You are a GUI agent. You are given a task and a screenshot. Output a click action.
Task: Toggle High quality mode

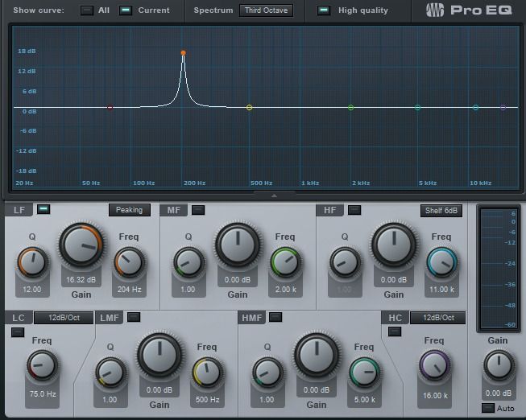coord(324,10)
